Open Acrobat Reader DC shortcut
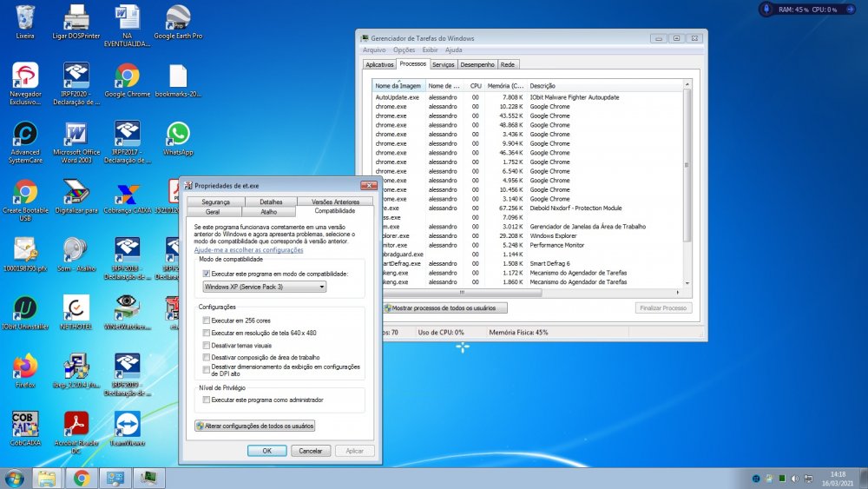Image resolution: width=868 pixels, height=489 pixels. coord(76,432)
